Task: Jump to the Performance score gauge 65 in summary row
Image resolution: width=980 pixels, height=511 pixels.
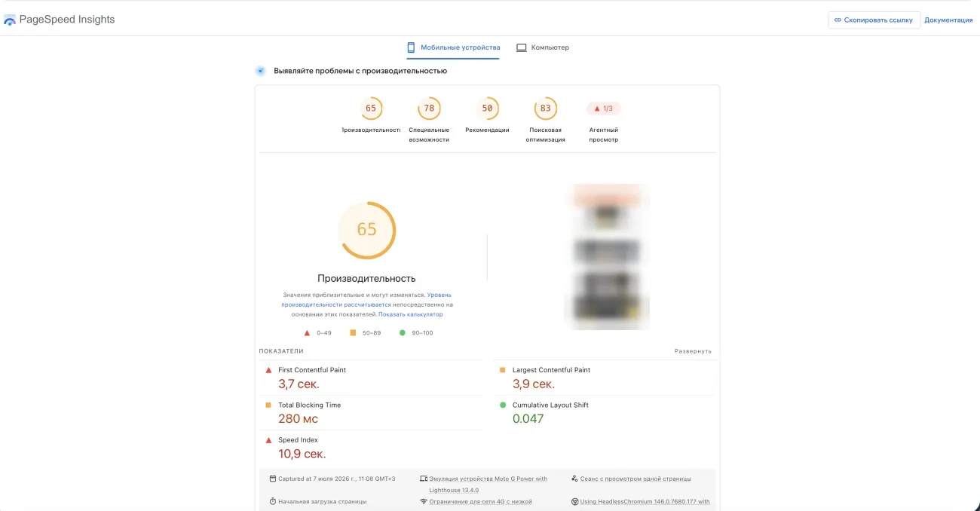Action: click(x=371, y=109)
